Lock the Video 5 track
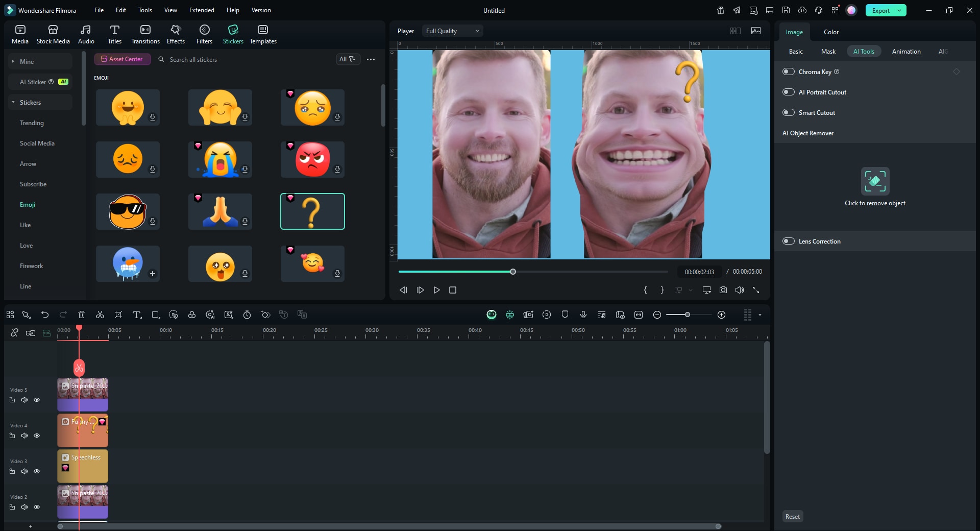 [x=12, y=400]
